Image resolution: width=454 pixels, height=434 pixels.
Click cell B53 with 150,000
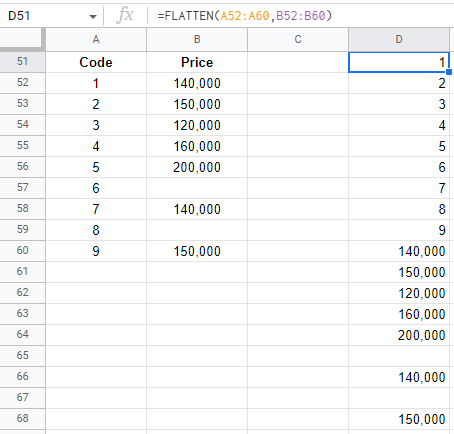197,104
